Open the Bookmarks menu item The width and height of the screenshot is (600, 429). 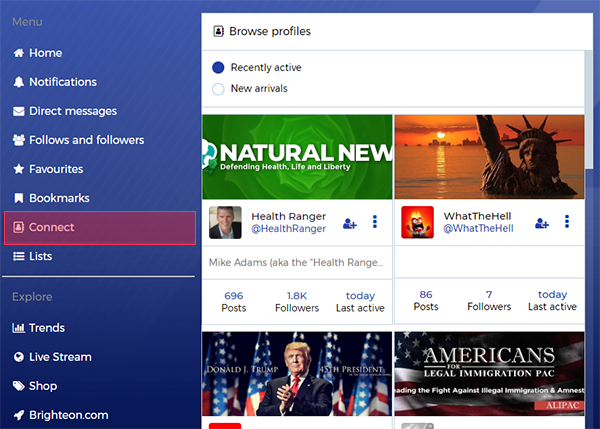click(x=59, y=198)
